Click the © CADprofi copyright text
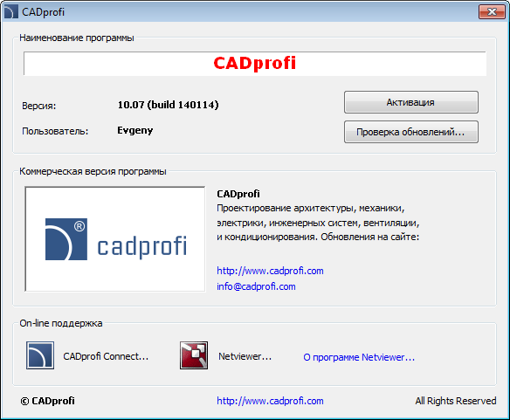The image size is (510, 420). click(47, 401)
